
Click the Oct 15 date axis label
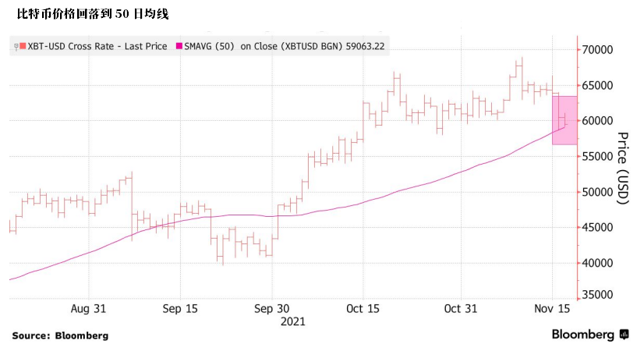pos(364,308)
